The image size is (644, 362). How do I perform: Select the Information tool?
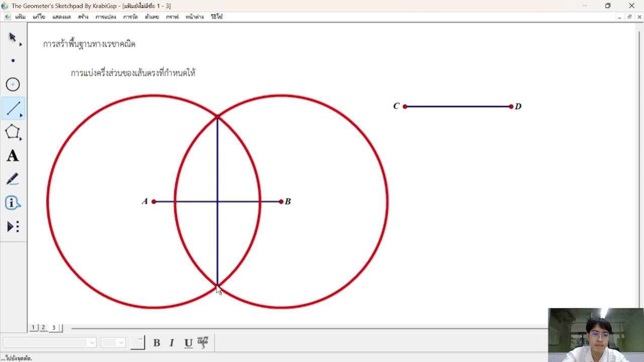(x=13, y=203)
